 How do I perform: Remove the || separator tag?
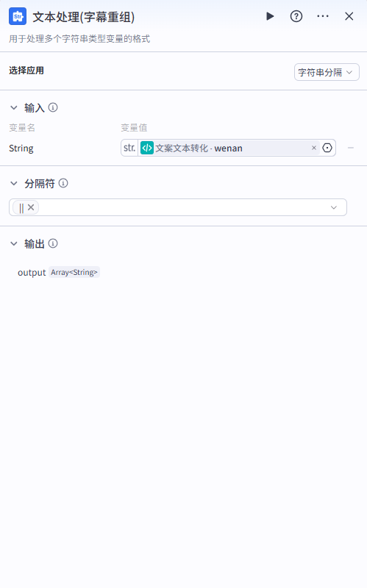click(x=31, y=207)
